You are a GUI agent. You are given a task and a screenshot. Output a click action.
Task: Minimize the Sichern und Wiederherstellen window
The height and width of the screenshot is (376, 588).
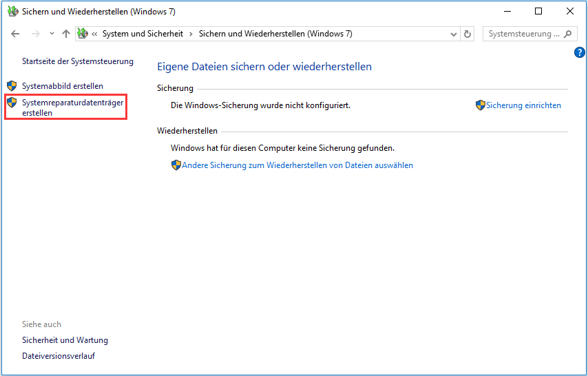(507, 11)
